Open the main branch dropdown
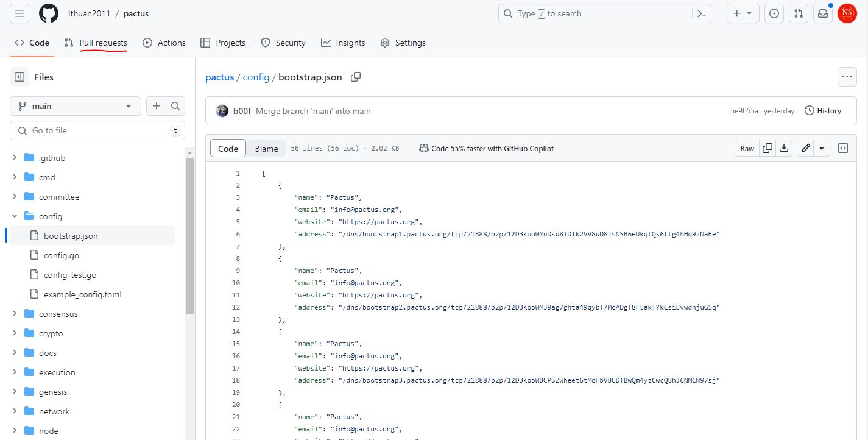Screen dimensions: 868x440 [76, 106]
